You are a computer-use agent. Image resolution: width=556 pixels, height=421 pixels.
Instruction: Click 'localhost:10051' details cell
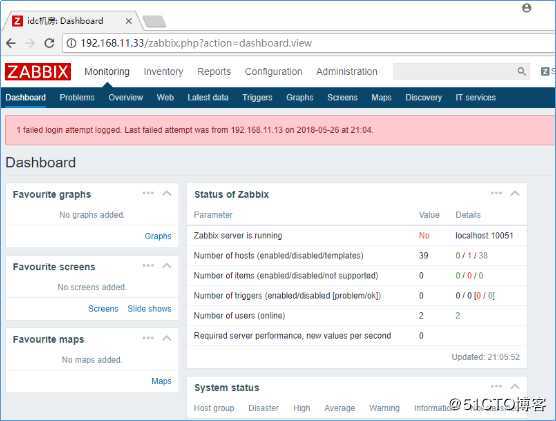coord(484,236)
